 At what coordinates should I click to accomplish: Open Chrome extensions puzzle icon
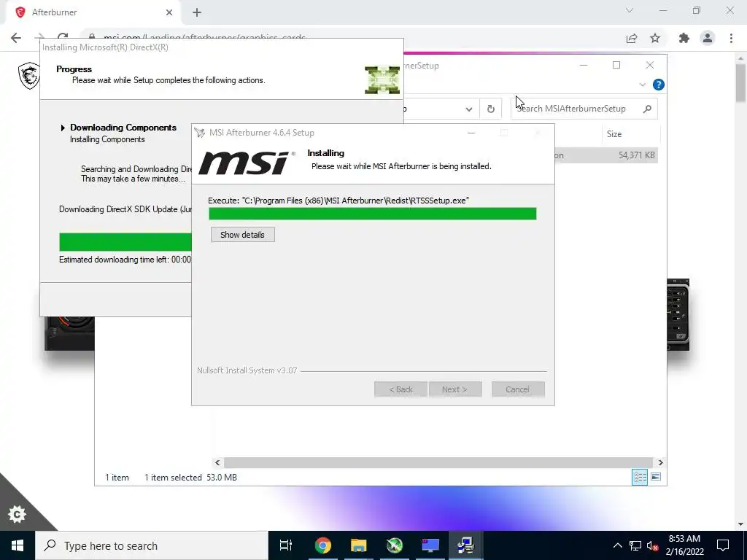click(684, 38)
